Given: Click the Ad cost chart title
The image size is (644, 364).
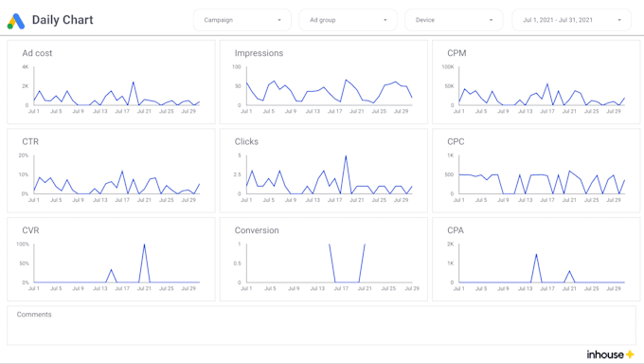Looking at the screenshot, I should click(x=37, y=53).
